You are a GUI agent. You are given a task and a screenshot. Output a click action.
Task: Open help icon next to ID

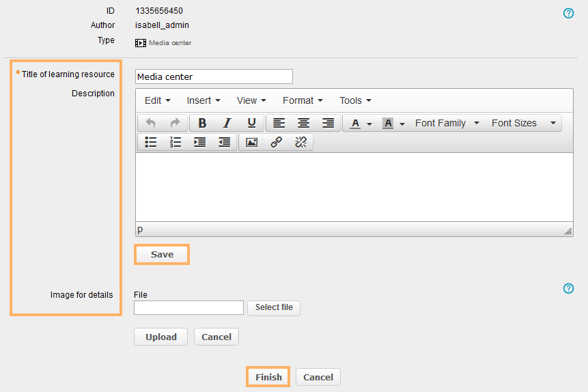tap(568, 13)
